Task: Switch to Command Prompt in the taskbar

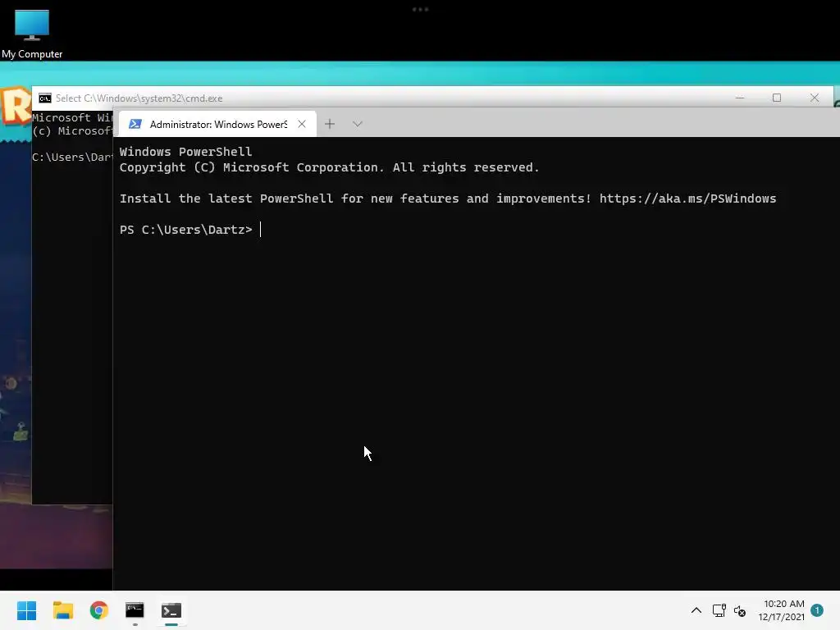Action: coord(135,610)
